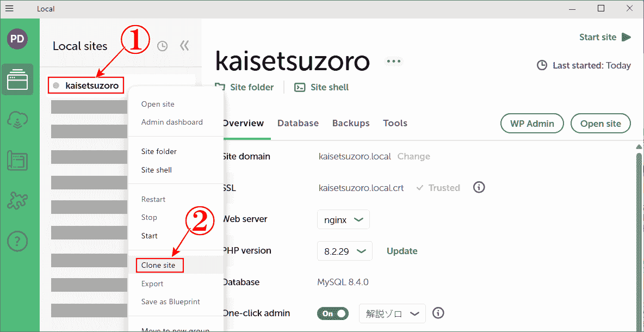Click the MySQL 8.4.0 database value
Viewport: 644px width, 332px height.
point(343,282)
